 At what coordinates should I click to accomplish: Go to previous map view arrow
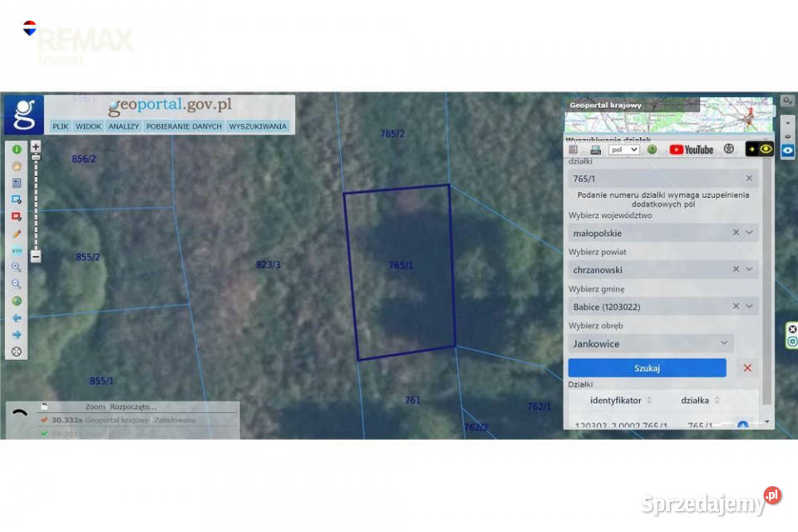pyautogui.click(x=17, y=318)
